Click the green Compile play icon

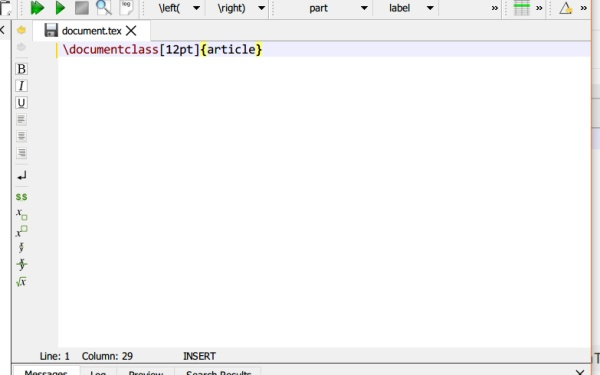pyautogui.click(x=60, y=8)
